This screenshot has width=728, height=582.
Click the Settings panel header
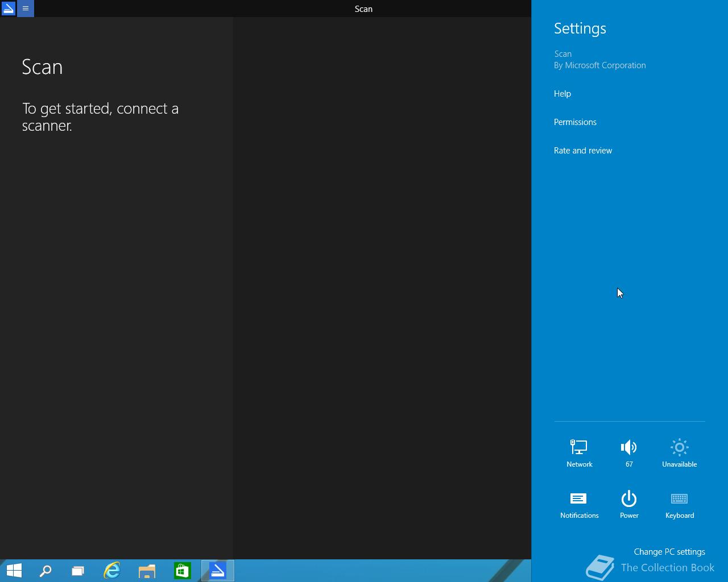[580, 28]
